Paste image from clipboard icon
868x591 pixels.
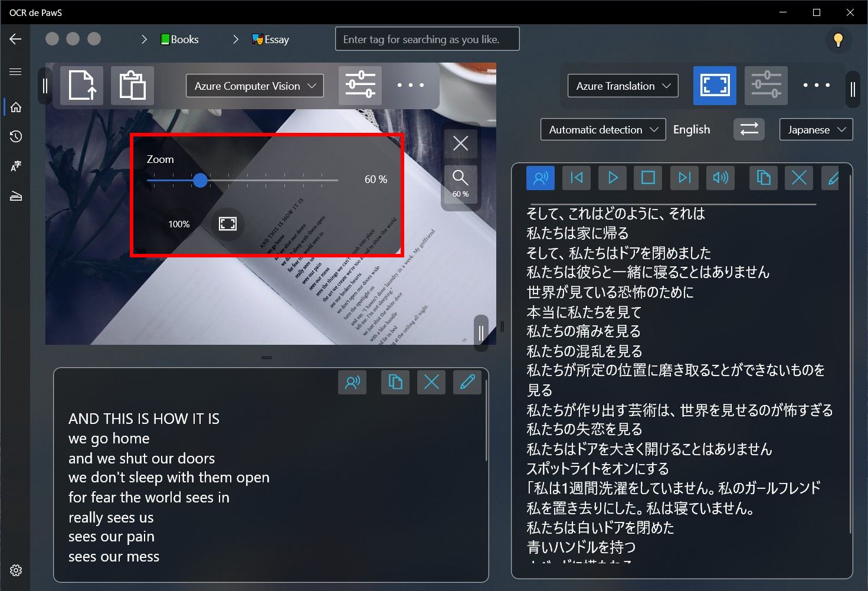tap(132, 86)
